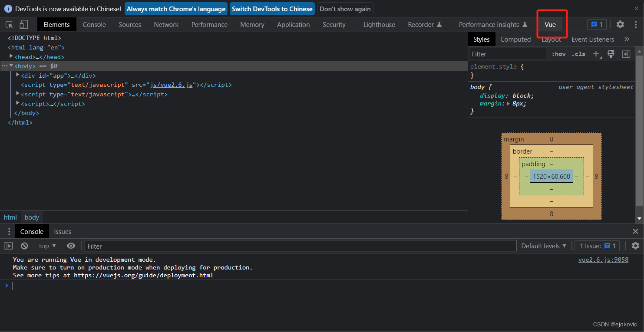This screenshot has width=644, height=332.
Task: Toggle computed styles sidebar icon
Action: pos(626,54)
